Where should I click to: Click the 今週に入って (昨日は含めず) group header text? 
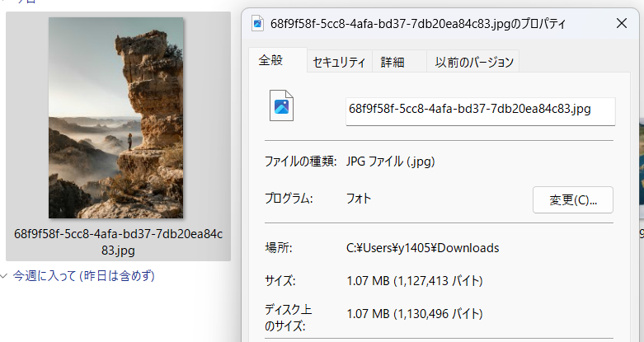click(83, 275)
